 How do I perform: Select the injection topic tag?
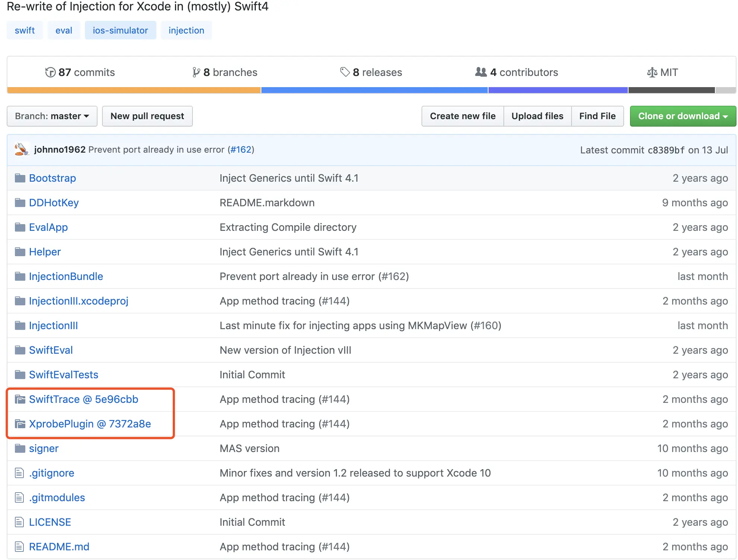[186, 31]
